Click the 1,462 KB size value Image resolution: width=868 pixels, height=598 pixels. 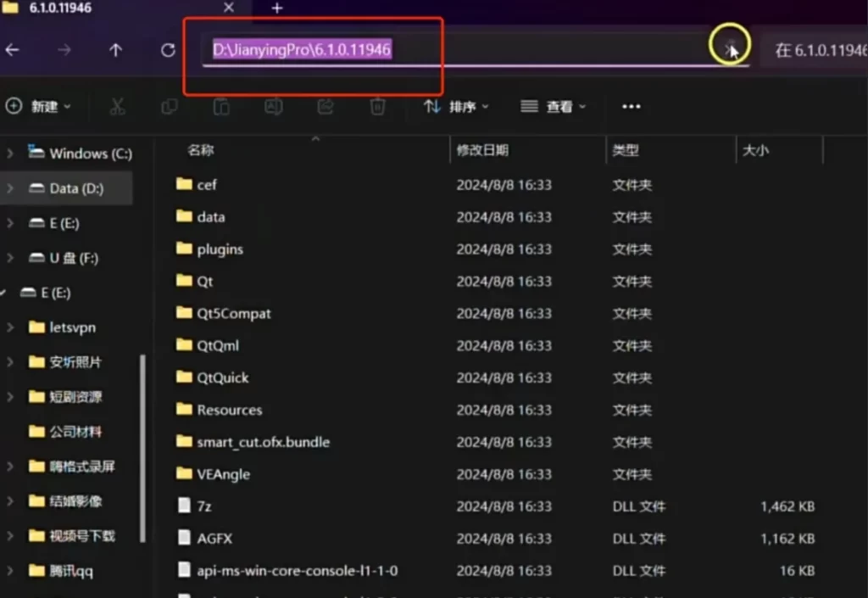click(x=787, y=506)
